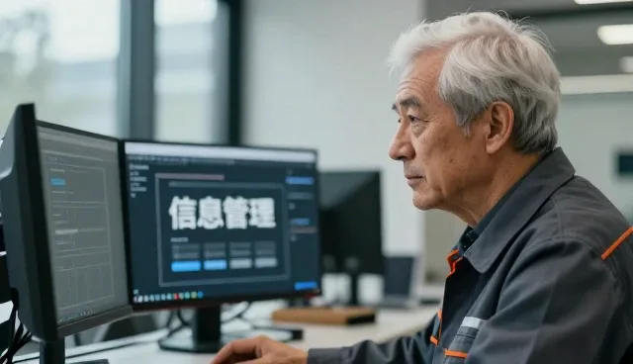Click the second blue button below 信息管理
The height and width of the screenshot is (364, 633).
216,265
